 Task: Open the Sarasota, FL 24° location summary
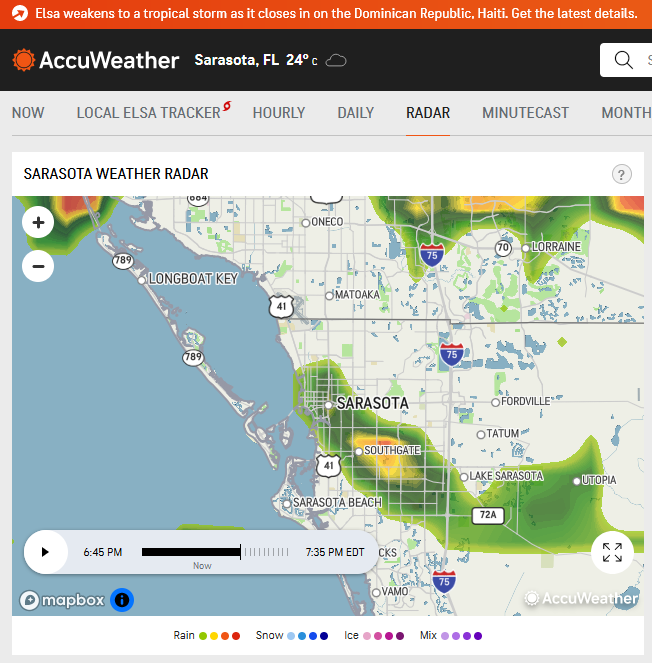256,60
